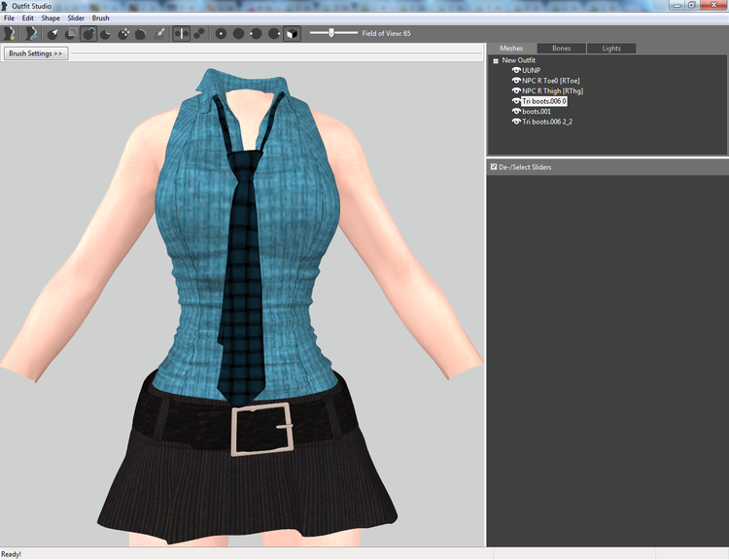Select Tri boots.006 2_2 mesh
This screenshot has height=560, width=729.
[x=547, y=122]
